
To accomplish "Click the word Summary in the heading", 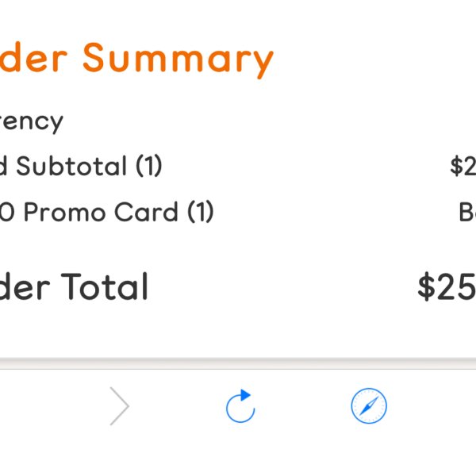I will [178, 60].
